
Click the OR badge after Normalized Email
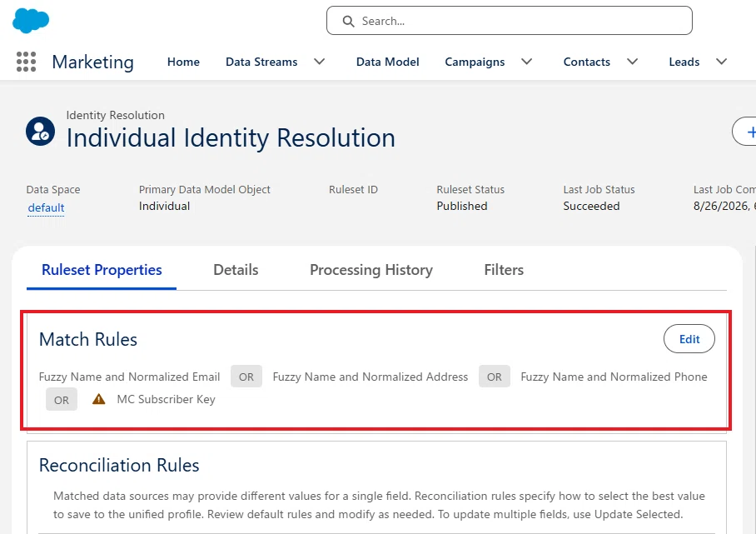(246, 377)
